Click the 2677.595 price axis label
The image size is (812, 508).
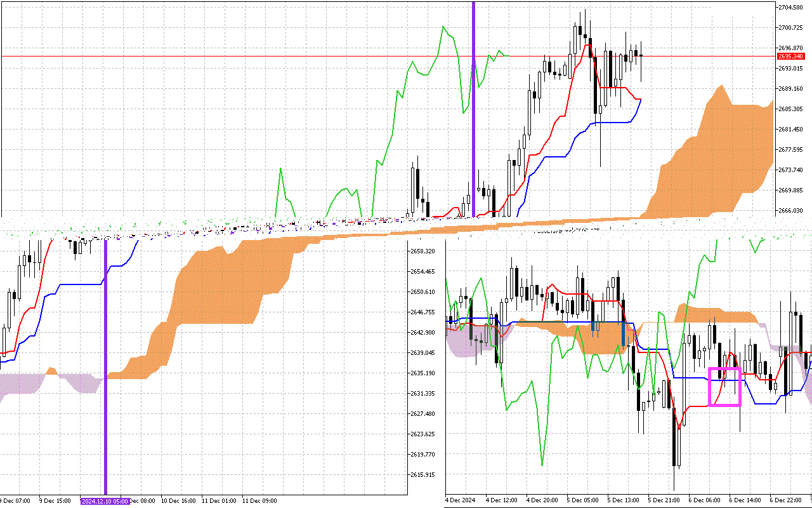point(792,150)
